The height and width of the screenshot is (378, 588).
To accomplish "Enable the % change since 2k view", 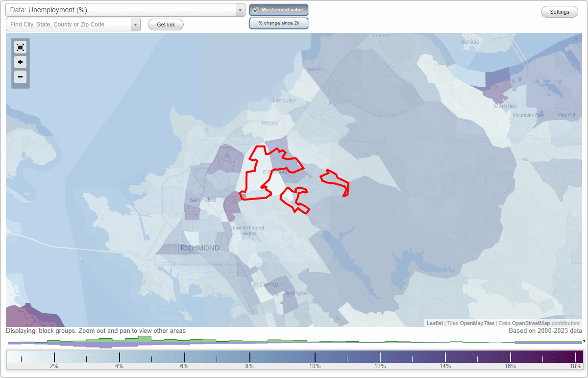I will coord(279,23).
